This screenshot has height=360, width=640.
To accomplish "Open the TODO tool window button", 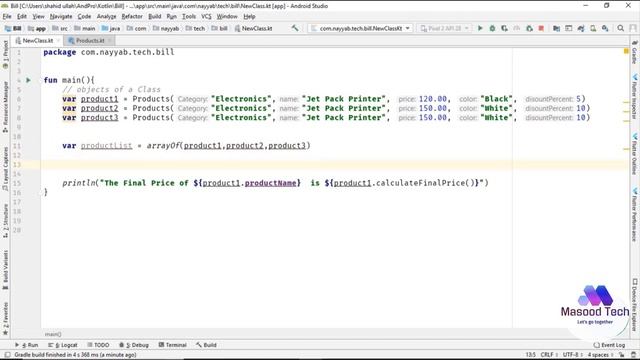I will click(x=98, y=345).
